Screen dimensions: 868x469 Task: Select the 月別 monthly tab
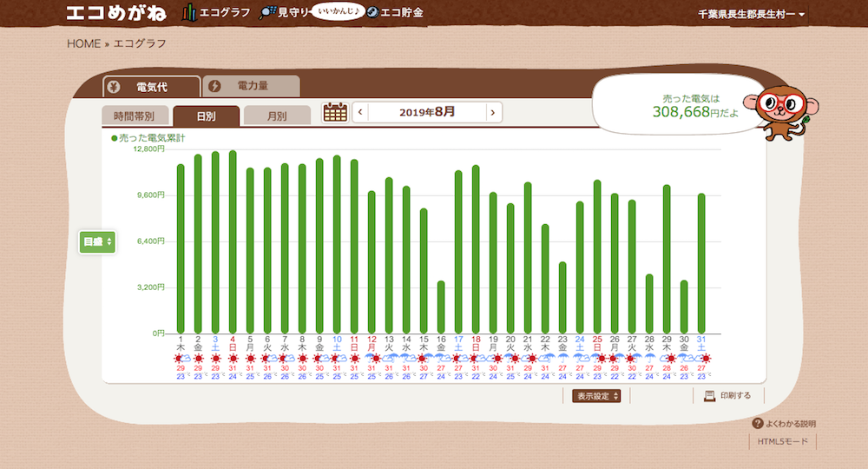coord(277,116)
